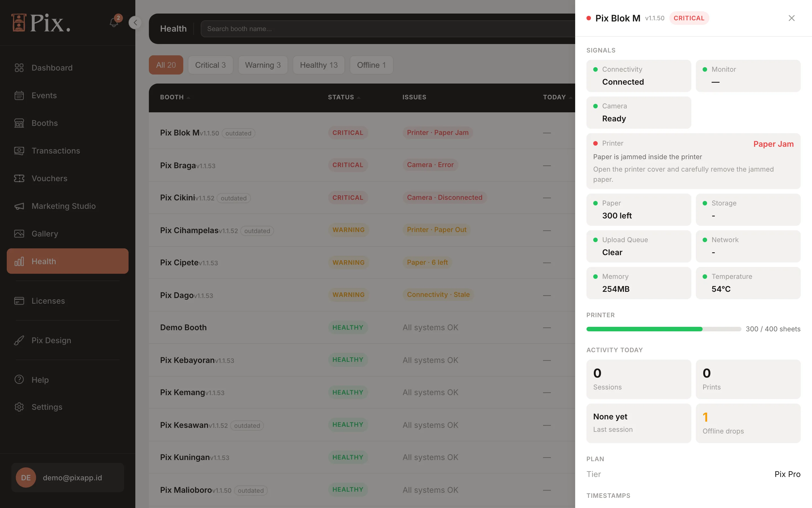Viewport: 812px width, 508px height.
Task: Click the Vouchers ticket icon
Action: [x=19, y=178]
